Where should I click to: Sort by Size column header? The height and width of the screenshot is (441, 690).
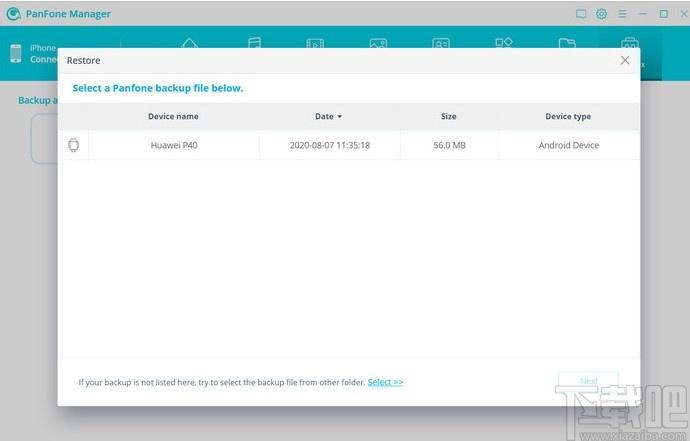coord(448,116)
